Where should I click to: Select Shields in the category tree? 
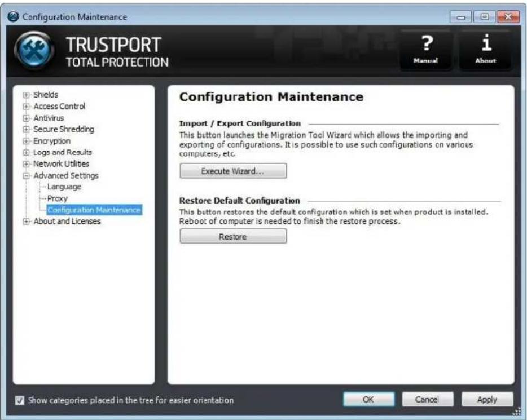click(x=46, y=95)
